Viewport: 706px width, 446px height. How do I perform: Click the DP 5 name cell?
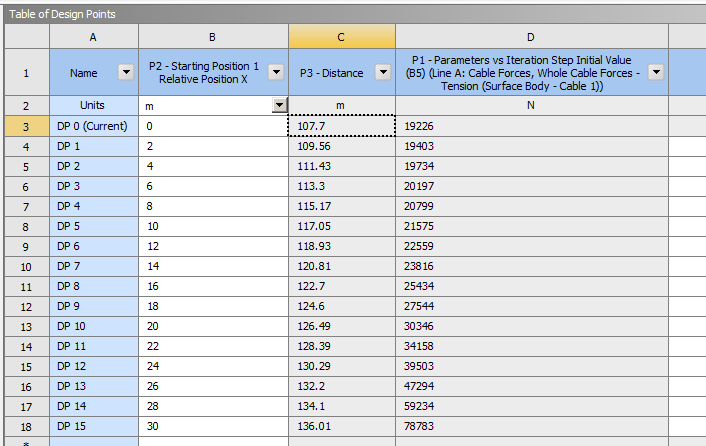94,226
